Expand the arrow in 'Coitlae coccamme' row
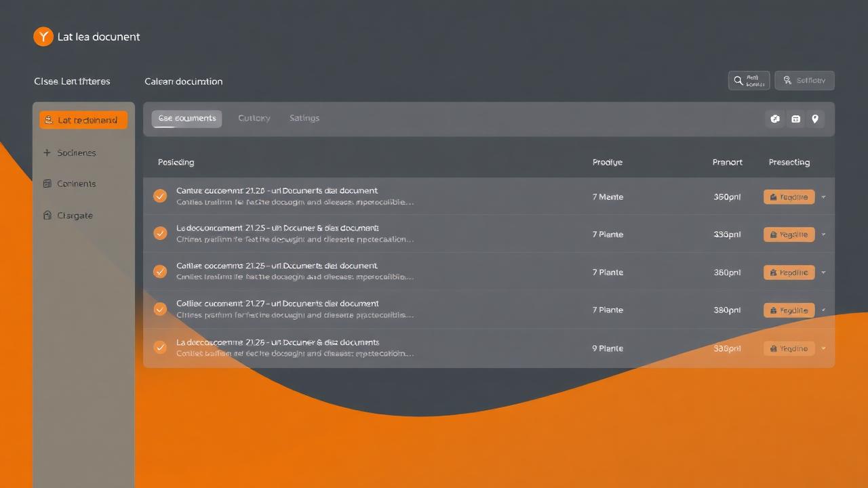868x488 pixels. [823, 272]
